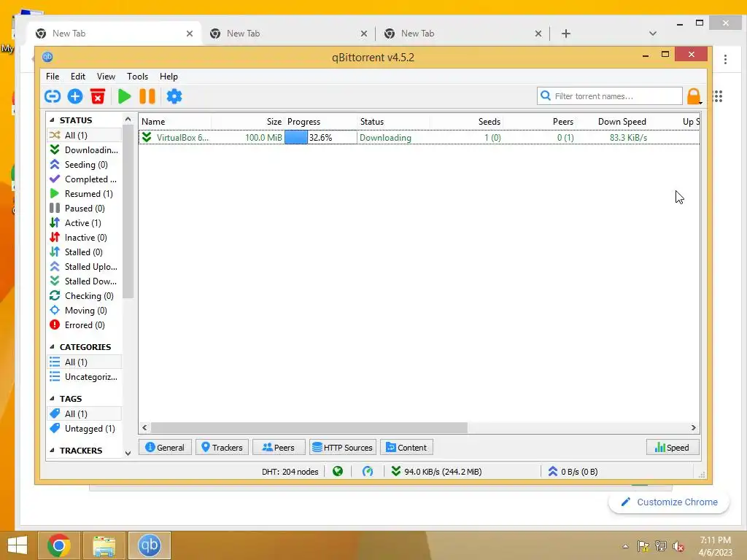Click sidebar scroll up arrow
The width and height of the screenshot is (747, 560).
[128, 119]
